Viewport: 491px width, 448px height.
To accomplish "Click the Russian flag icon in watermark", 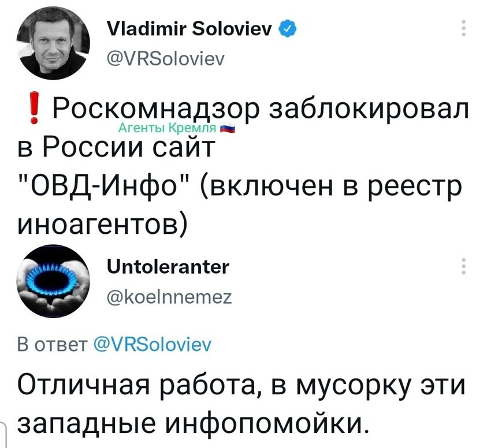I will [226, 128].
